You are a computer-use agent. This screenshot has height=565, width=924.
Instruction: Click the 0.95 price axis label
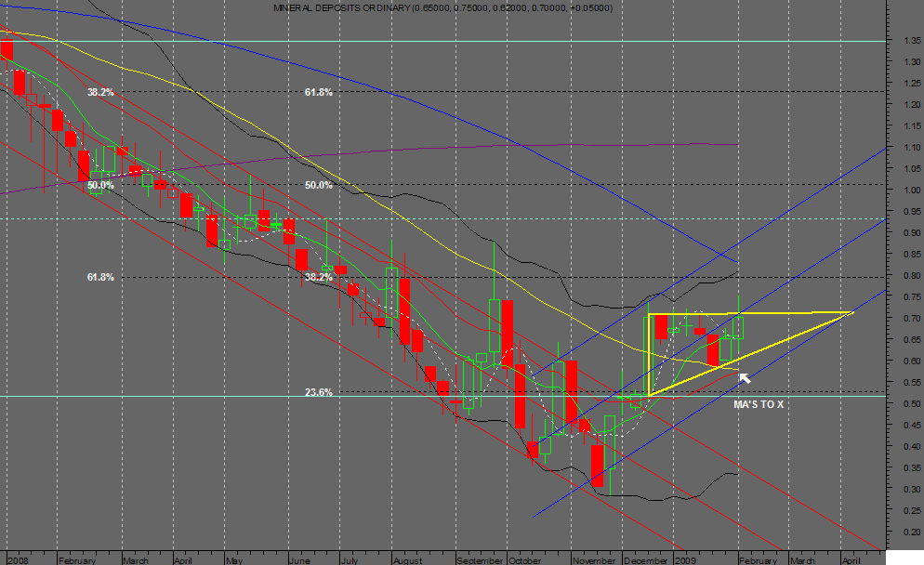click(x=912, y=212)
